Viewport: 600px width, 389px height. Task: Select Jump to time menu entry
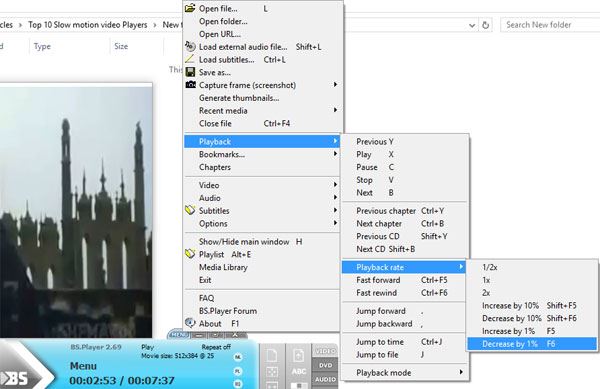point(404,342)
